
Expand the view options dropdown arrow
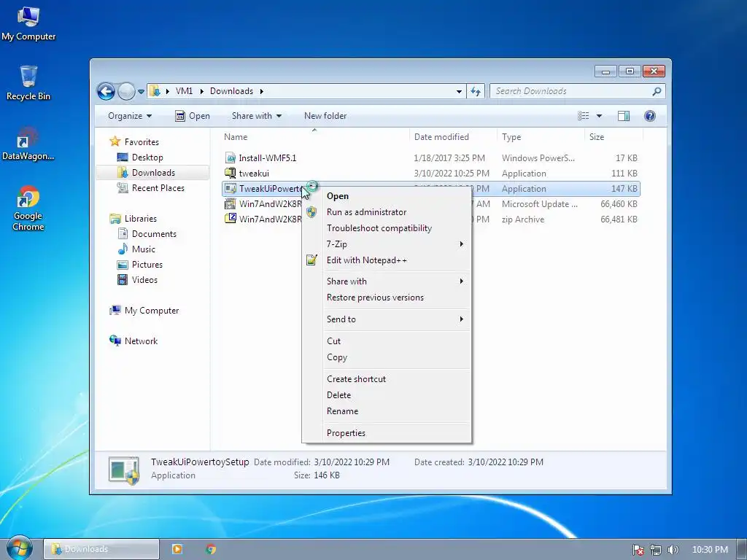pyautogui.click(x=599, y=116)
